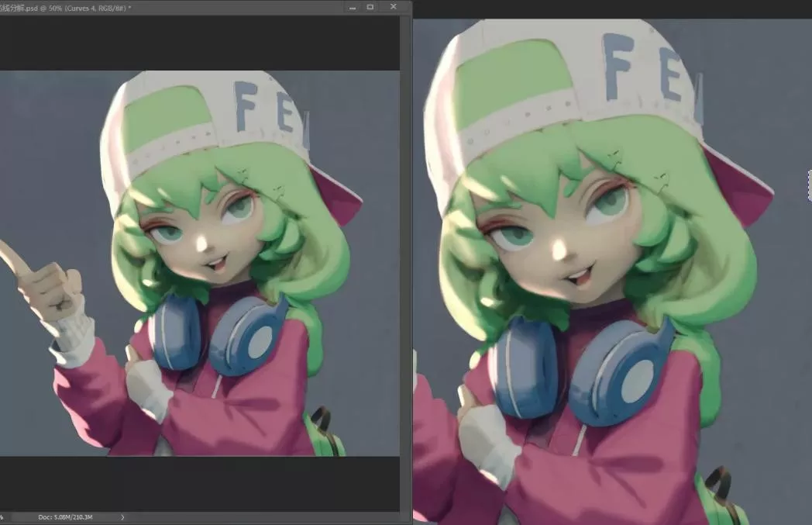The width and height of the screenshot is (812, 525).
Task: Minimize the floating document window
Action: (353, 7)
